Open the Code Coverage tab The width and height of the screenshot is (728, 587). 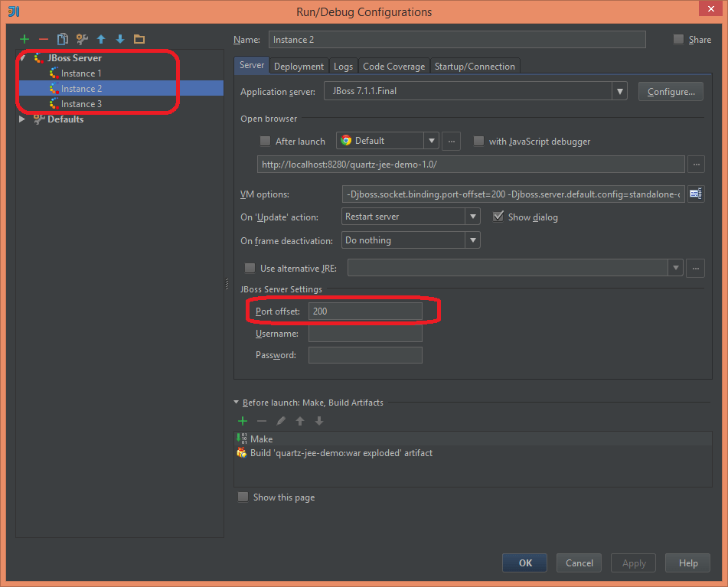point(393,66)
